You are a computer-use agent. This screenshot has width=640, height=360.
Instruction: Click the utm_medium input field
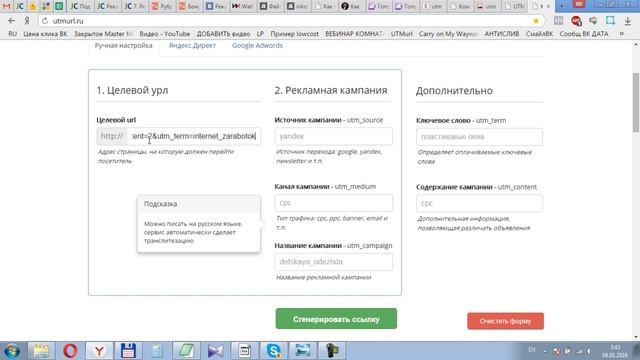(333, 203)
